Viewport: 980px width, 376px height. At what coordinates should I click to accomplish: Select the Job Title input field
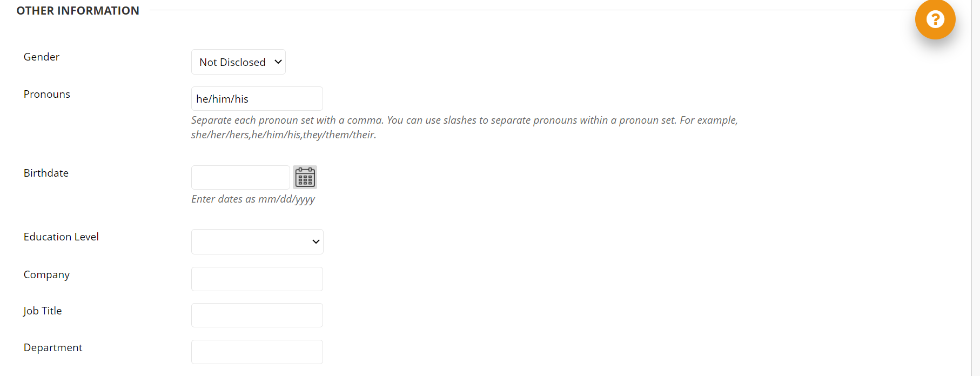click(x=257, y=315)
